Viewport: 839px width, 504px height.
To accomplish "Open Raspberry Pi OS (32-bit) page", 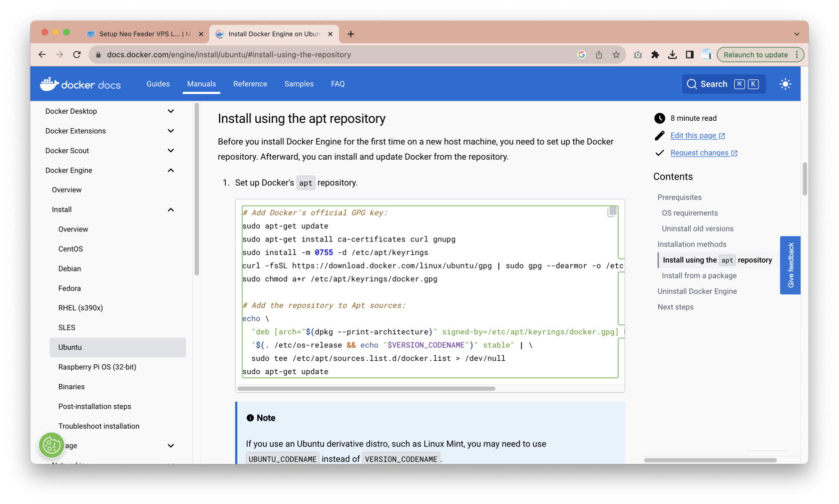I will point(97,367).
